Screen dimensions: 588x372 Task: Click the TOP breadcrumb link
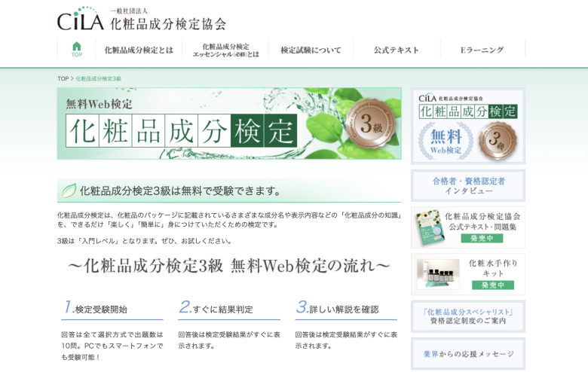click(63, 78)
